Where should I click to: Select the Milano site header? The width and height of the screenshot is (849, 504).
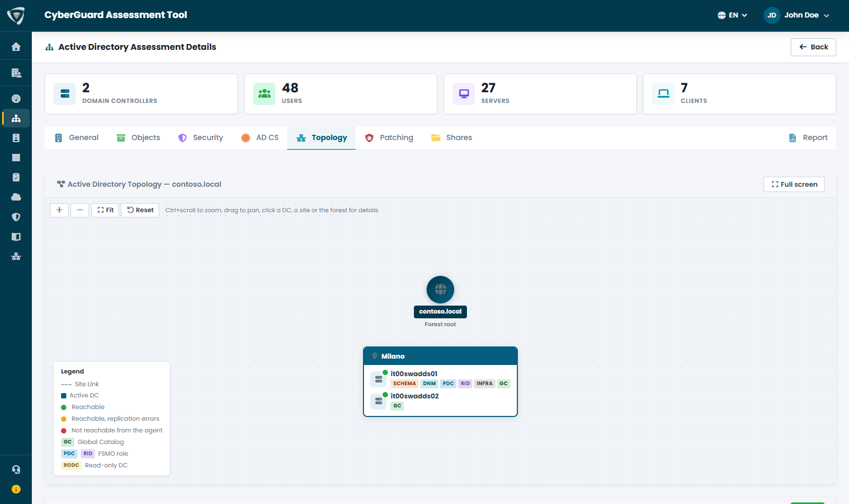coord(440,356)
